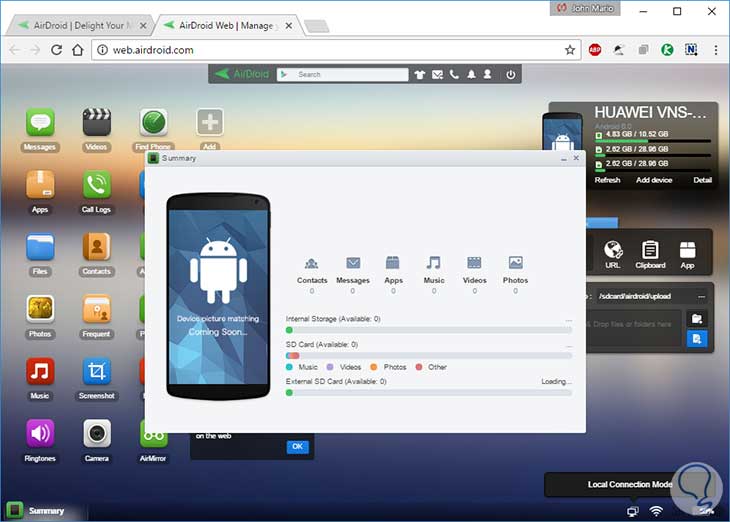Screen dimensions: 730x522
Task: Open a new browser tab
Action: 317,26
